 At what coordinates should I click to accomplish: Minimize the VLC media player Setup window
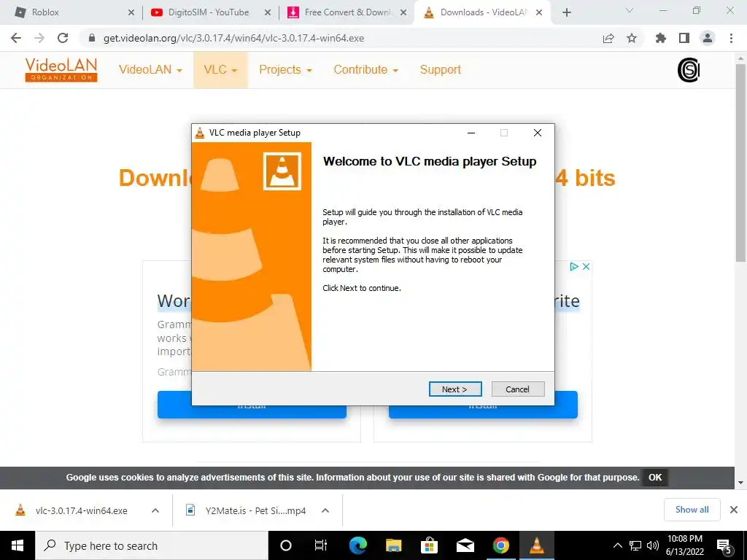tap(471, 133)
